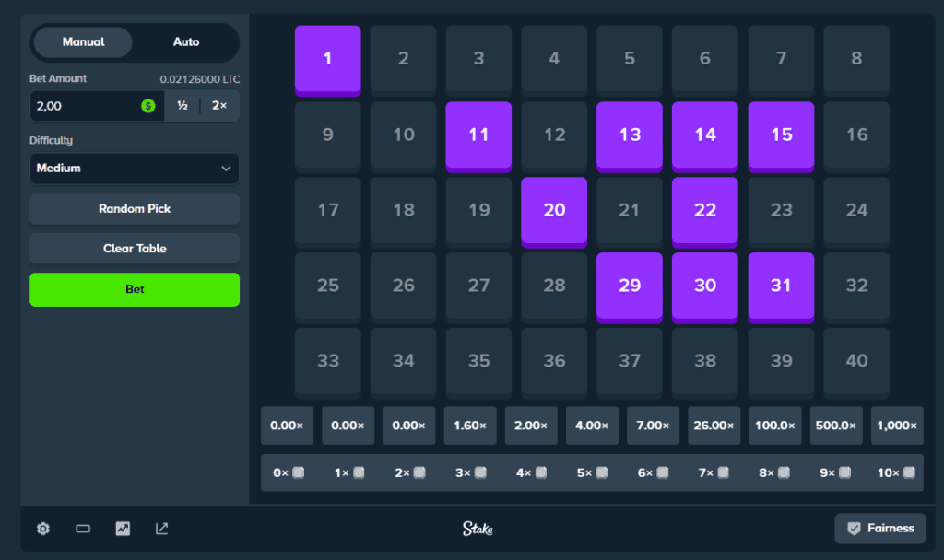Open live stats via the chart icon
The image size is (944, 560).
point(122,529)
